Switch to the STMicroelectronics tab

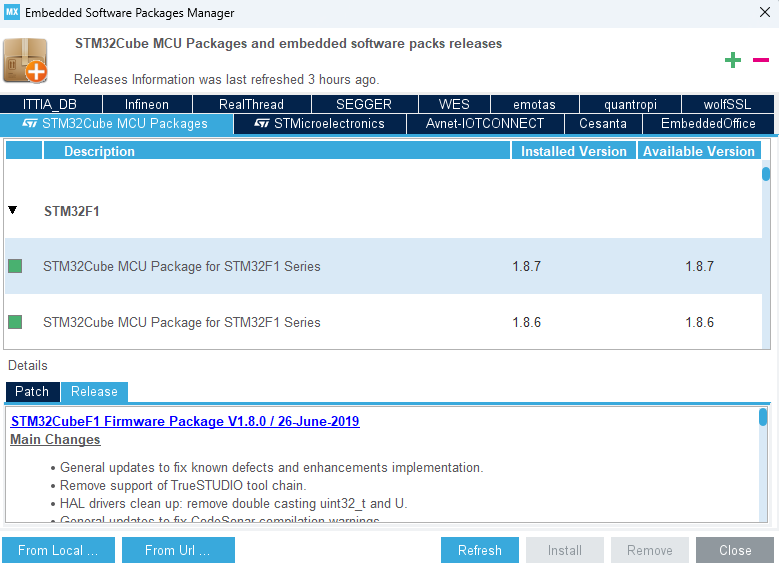(x=319, y=124)
